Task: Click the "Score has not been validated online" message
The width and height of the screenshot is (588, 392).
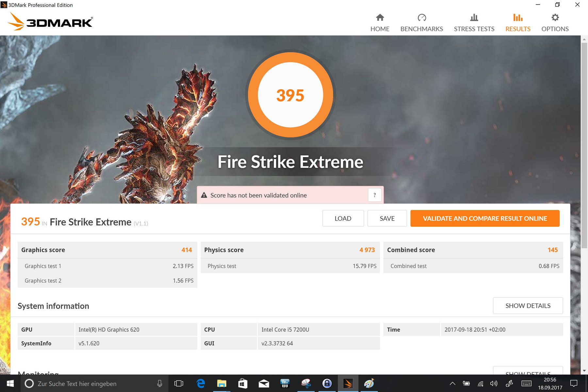Action: (258, 195)
